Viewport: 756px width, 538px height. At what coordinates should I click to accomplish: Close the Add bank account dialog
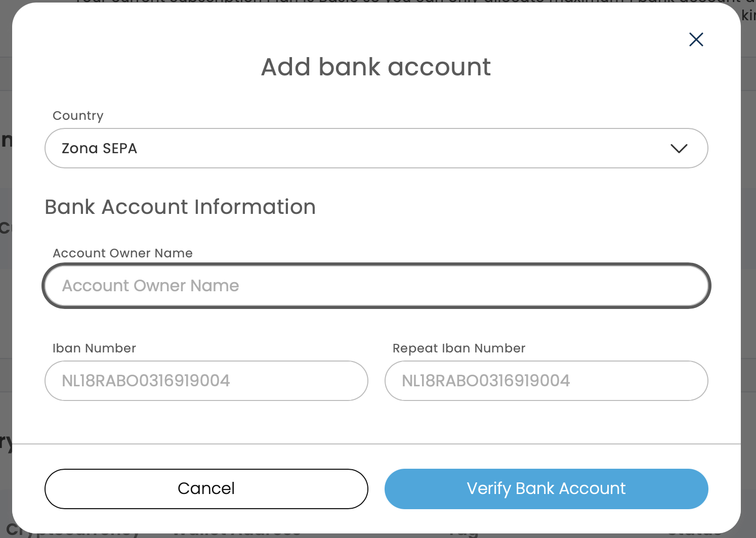tap(696, 39)
